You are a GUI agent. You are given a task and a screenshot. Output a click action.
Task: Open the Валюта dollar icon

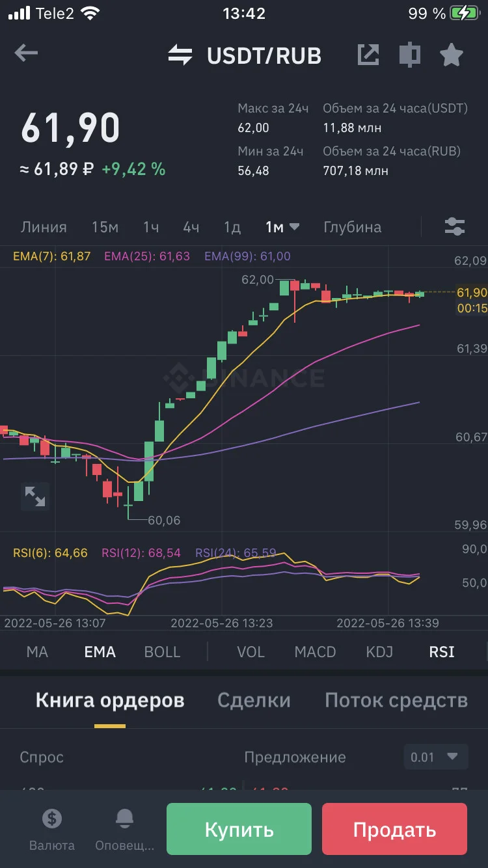point(51,819)
